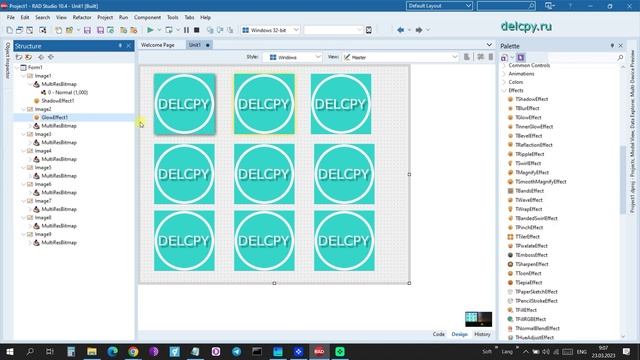
Task: Select TBevelEffect component in the palette
Action: click(528, 136)
